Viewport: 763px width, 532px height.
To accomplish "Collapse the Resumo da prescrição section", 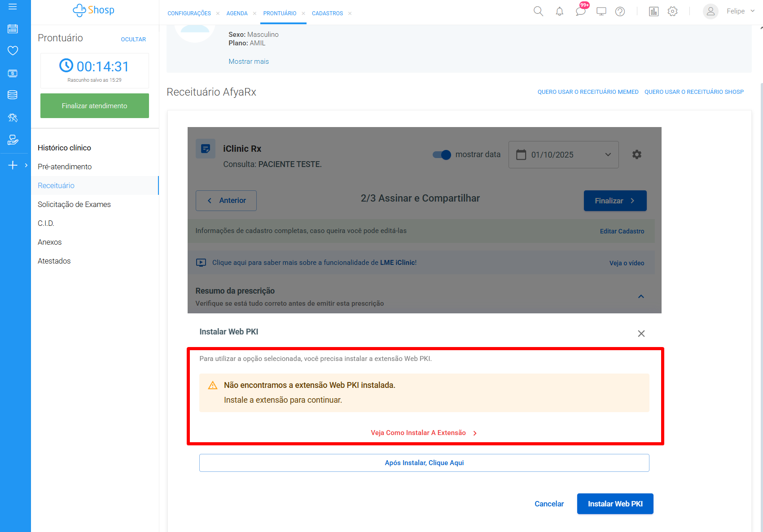I will click(x=641, y=296).
